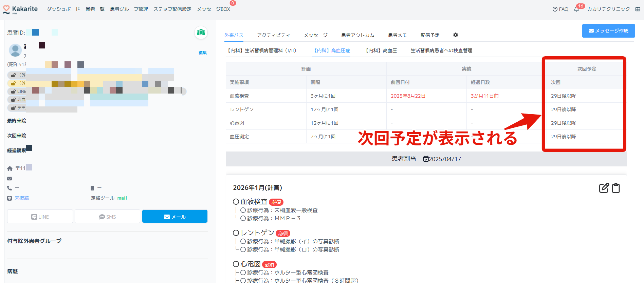Open メッセージBOX in top navigation
The width and height of the screenshot is (644, 283).
[214, 9]
